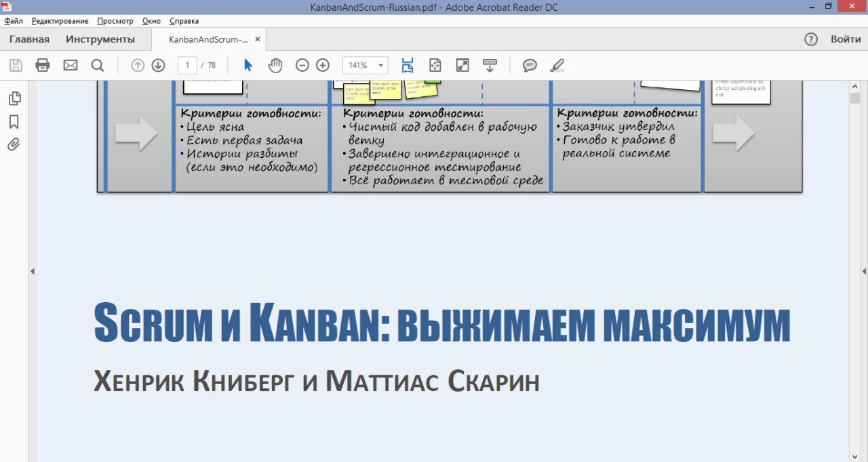Image resolution: width=868 pixels, height=462 pixels.
Task: Close the KanbanAndScrum document tab
Action: coord(258,39)
